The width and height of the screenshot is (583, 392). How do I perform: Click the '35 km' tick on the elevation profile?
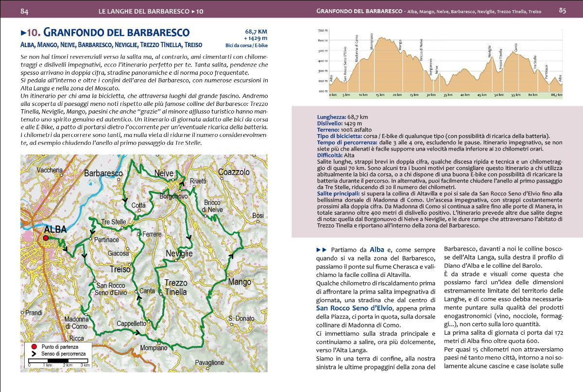click(x=447, y=95)
